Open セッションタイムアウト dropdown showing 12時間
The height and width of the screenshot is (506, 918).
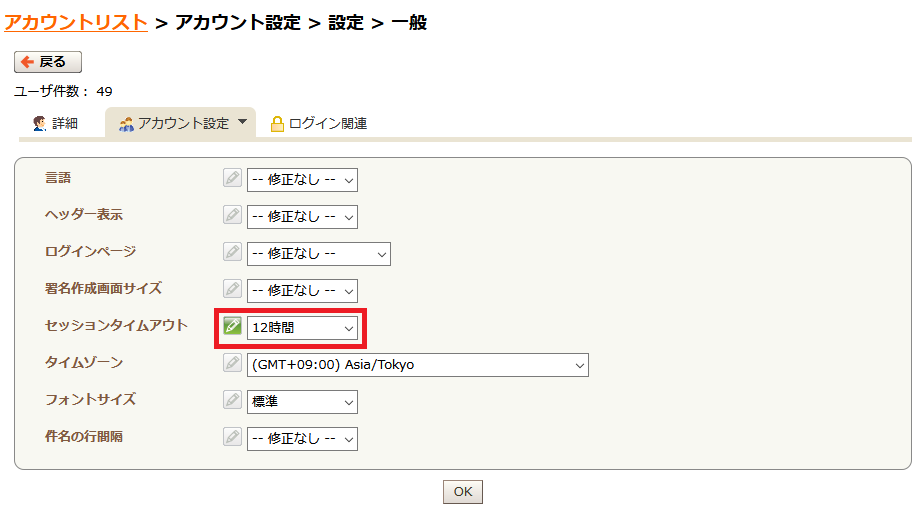(302, 327)
